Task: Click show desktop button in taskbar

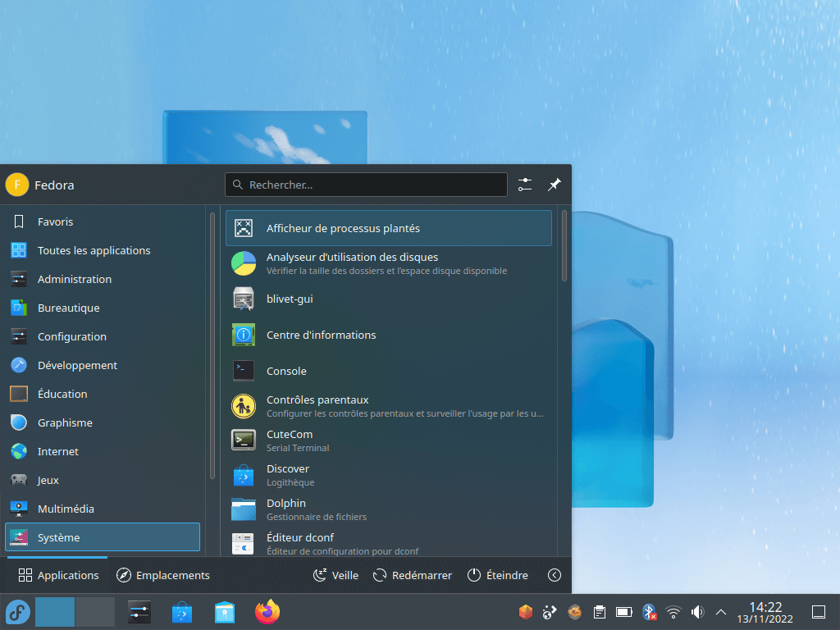Action: [819, 612]
